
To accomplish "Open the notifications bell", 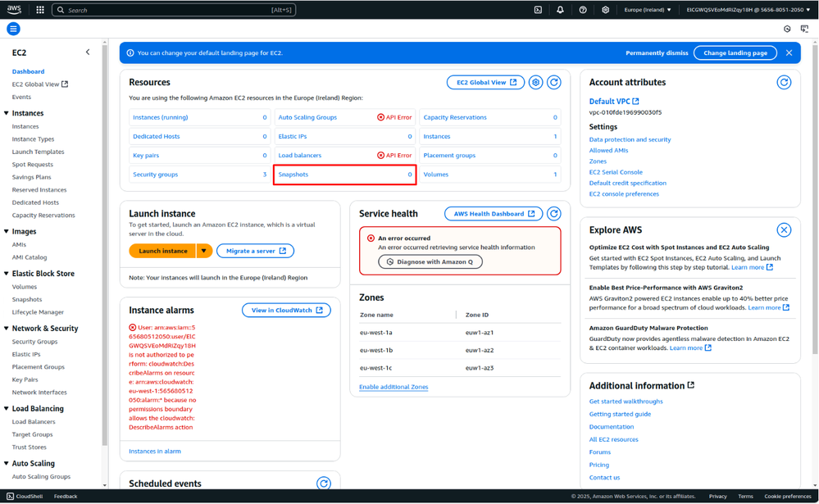I will (560, 9).
